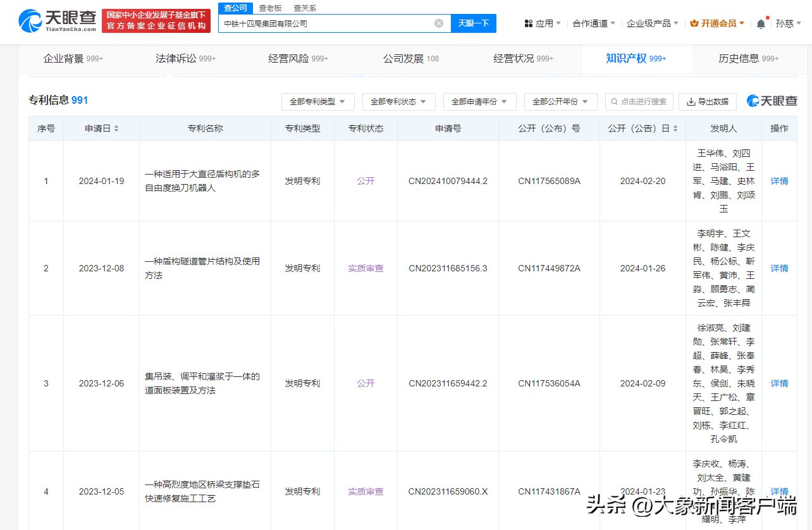Click patent name 集吊装、调平和灌浆于一体的道面板装置及方法
This screenshot has width=812, height=530.
(x=202, y=383)
